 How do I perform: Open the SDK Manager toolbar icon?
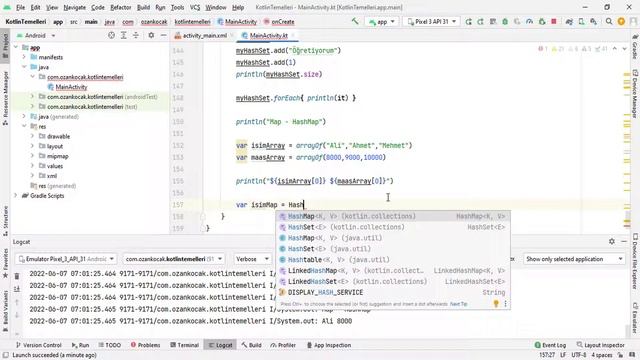593,22
